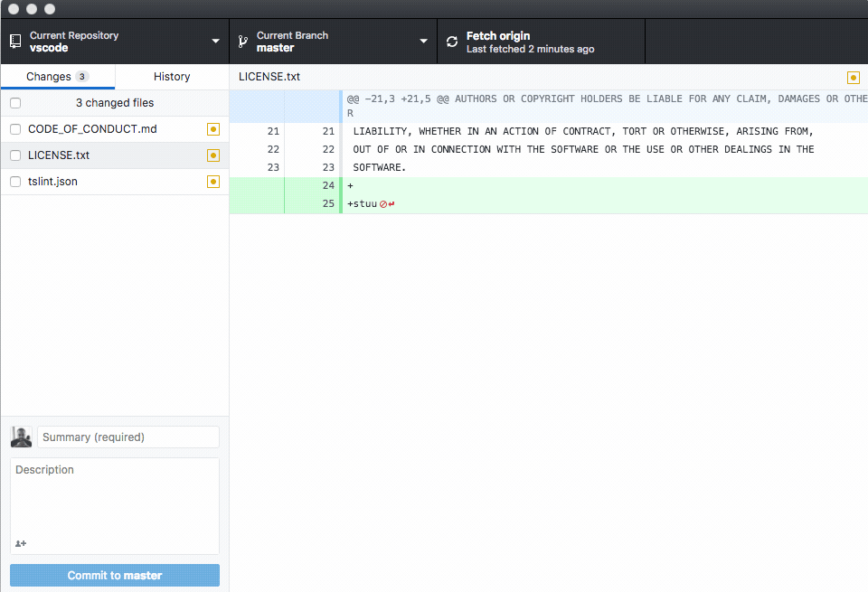Click the modified status dot for CODE_OF_CONDUCT.md
This screenshot has width=868, height=592.
213,129
